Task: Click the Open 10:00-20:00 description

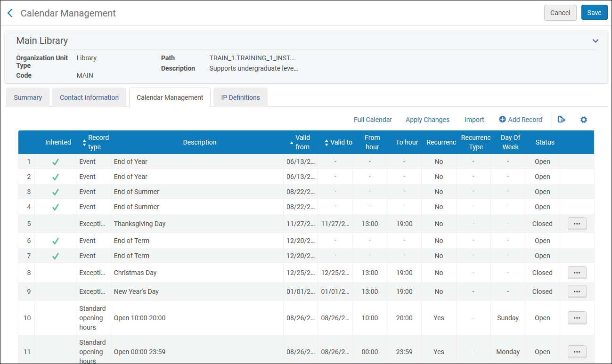Action: point(139,318)
